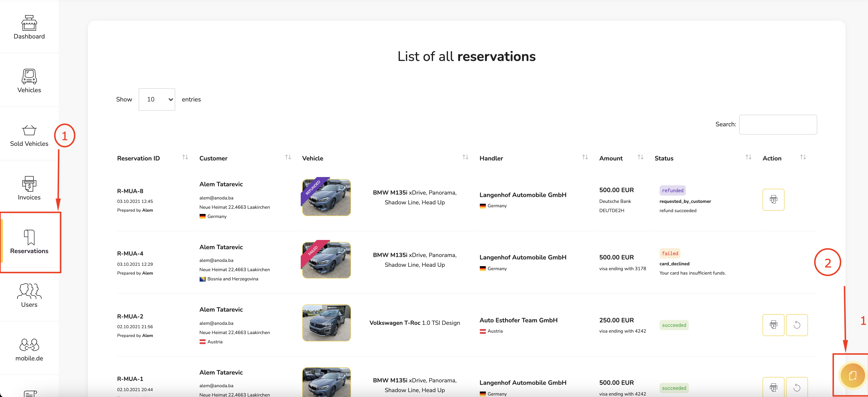This screenshot has width=868, height=397.
Task: Sort table by Customer column arrows
Action: coord(288,157)
